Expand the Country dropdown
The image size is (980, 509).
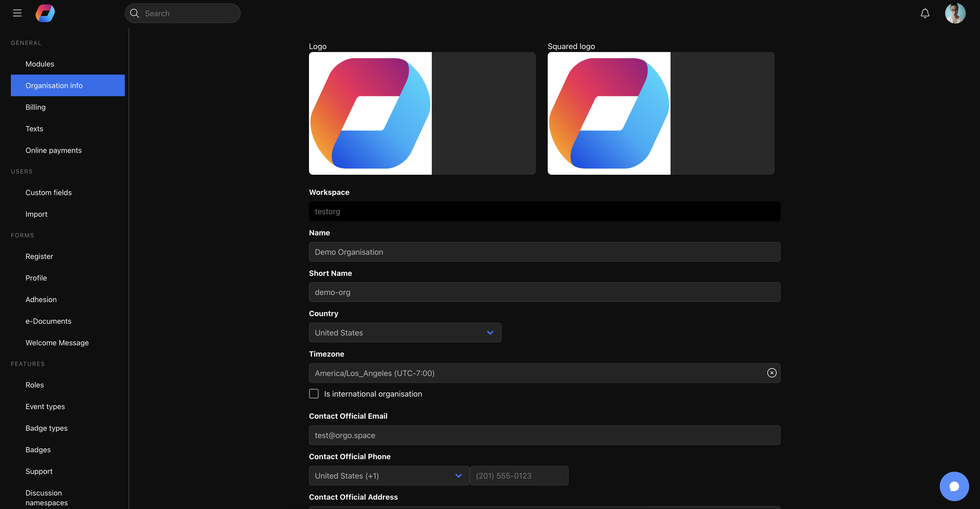pos(405,333)
